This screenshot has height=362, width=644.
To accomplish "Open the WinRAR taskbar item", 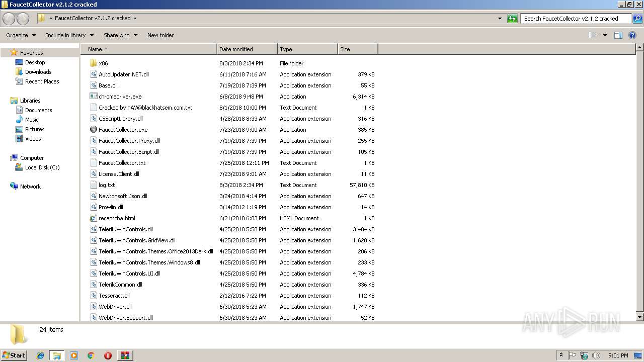I will point(125,355).
